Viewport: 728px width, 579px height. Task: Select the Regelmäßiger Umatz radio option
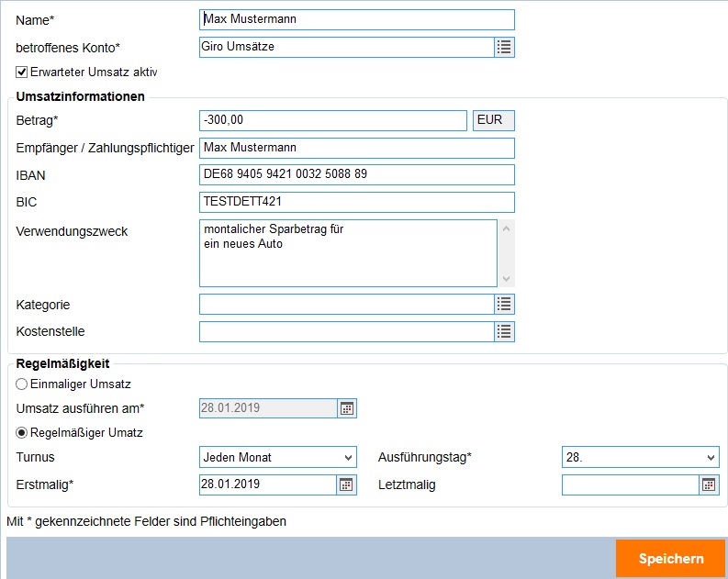point(22,432)
